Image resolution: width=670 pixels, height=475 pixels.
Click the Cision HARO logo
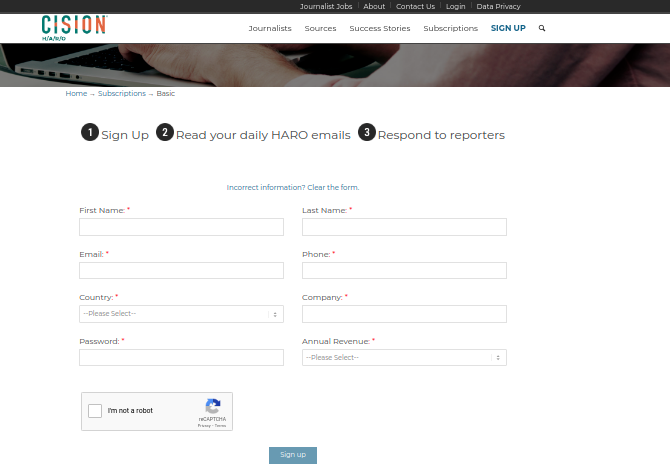[74, 28]
